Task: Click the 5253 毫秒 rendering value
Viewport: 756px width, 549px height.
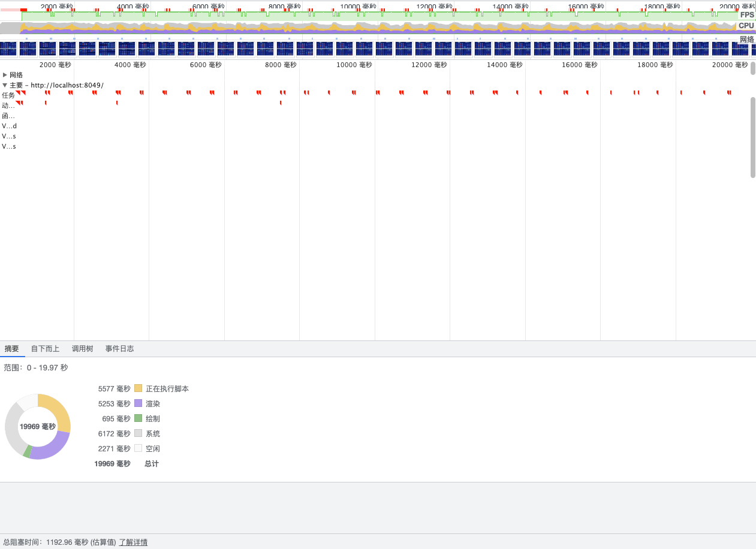Action: click(x=114, y=403)
